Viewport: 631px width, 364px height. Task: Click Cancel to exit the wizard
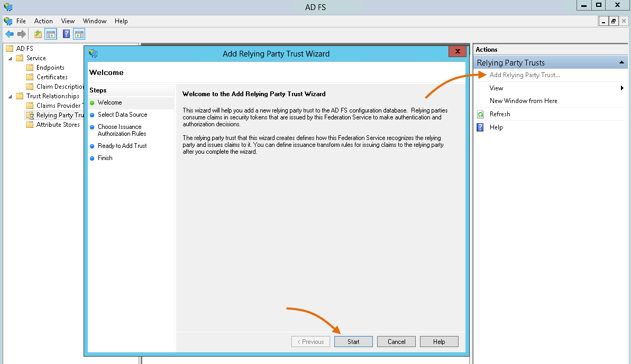click(x=396, y=341)
